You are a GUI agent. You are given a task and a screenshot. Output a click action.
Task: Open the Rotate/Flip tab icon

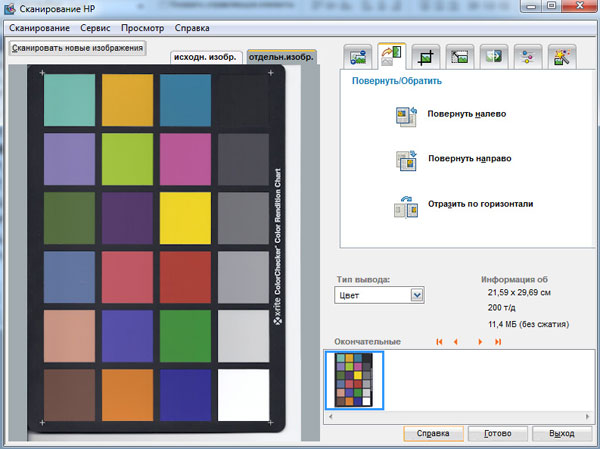(391, 56)
